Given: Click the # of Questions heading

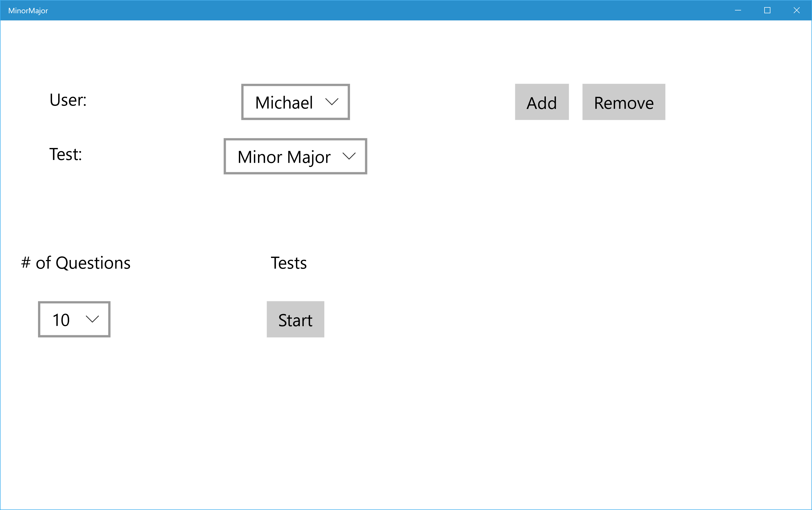Looking at the screenshot, I should [76, 263].
